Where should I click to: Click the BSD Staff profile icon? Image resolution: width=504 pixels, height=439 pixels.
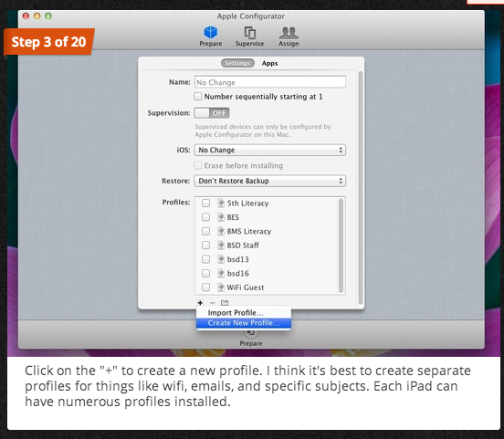(x=221, y=246)
